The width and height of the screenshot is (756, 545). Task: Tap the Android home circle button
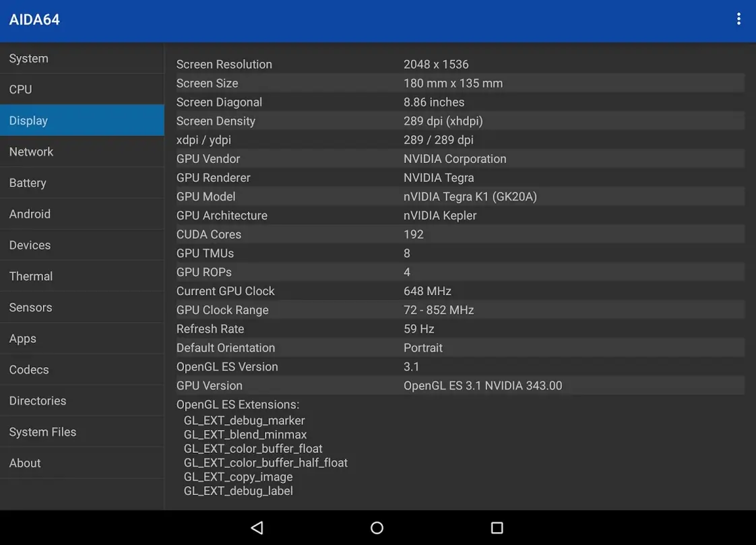[377, 527]
